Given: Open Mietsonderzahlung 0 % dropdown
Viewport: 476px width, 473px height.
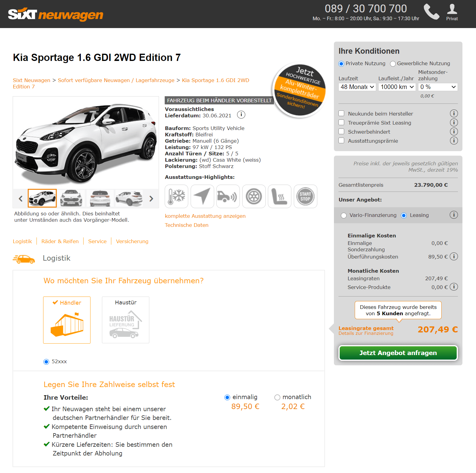Looking at the screenshot, I should point(438,87).
